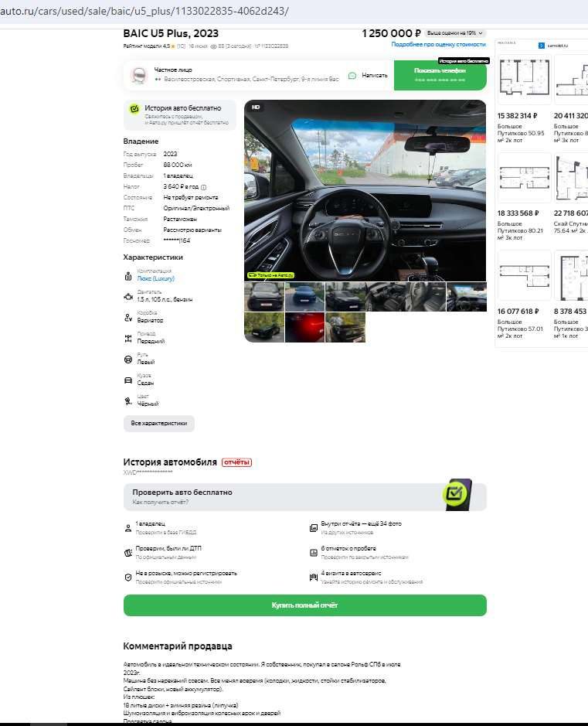Click the owner person icon in history

[x=128, y=528]
